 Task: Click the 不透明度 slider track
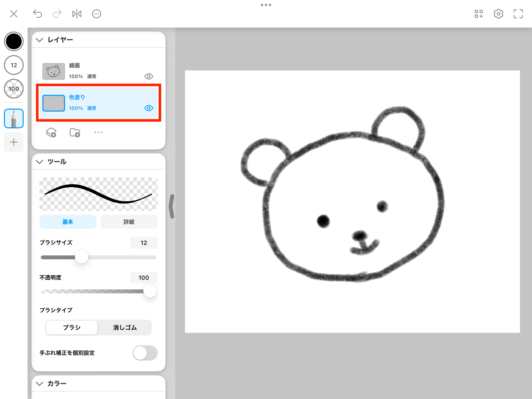(x=99, y=291)
